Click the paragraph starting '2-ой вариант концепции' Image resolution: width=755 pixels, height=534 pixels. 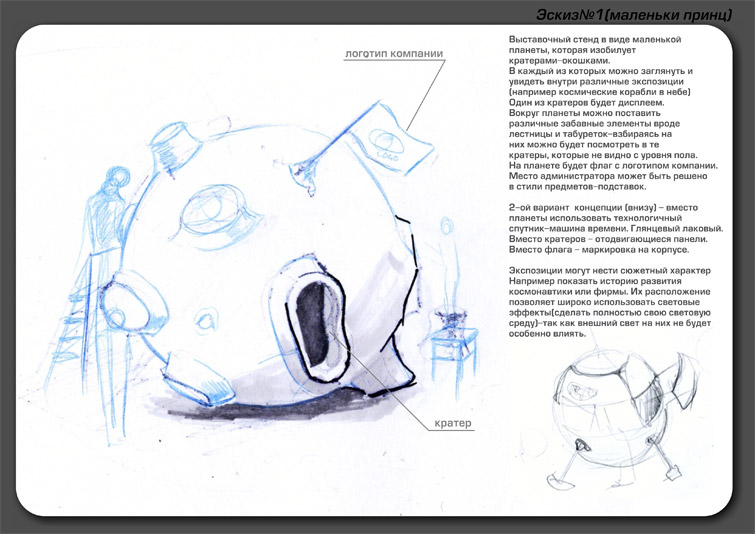614,234
